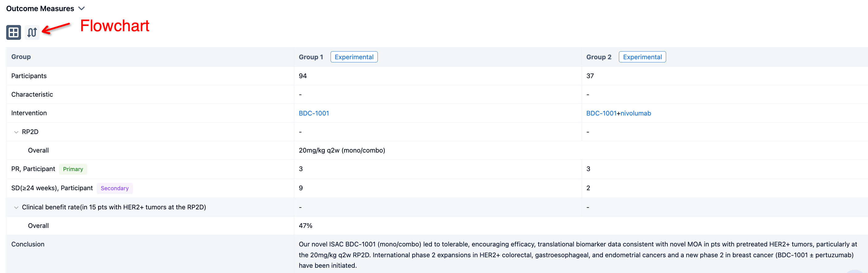Collapse the RP2D row chevron
Image resolution: width=868 pixels, height=273 pixels.
pos(16,132)
